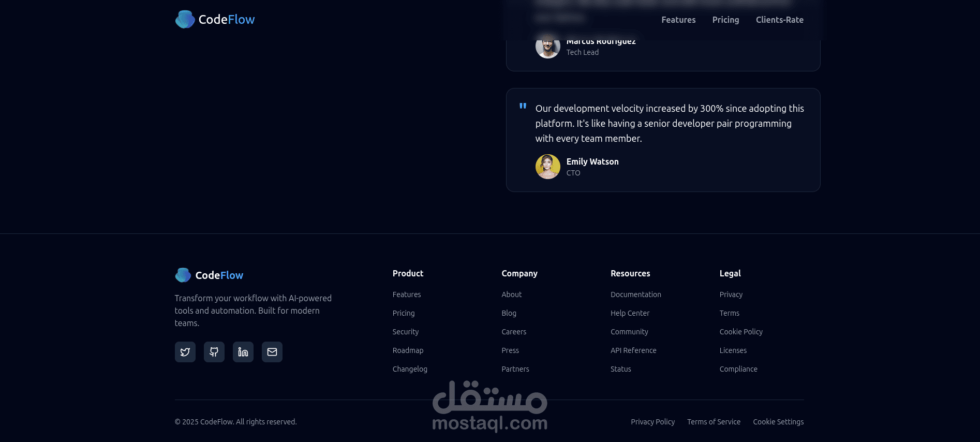This screenshot has height=442, width=980.
Task: Click the footer tagline starting with Transform
Action: tap(253, 311)
